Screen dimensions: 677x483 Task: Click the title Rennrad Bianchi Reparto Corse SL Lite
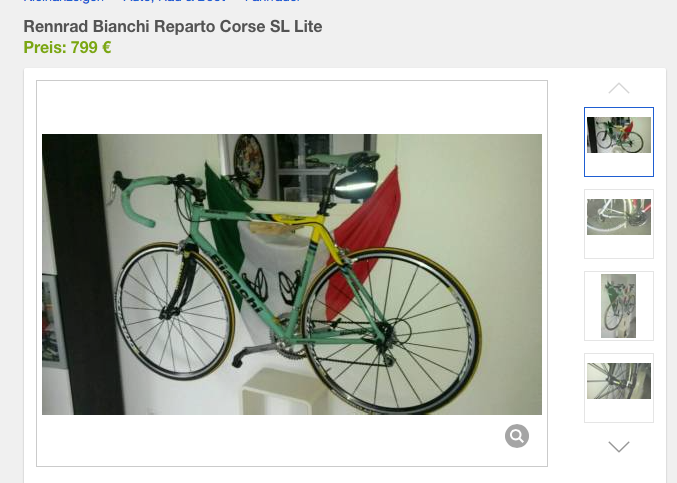click(x=173, y=26)
